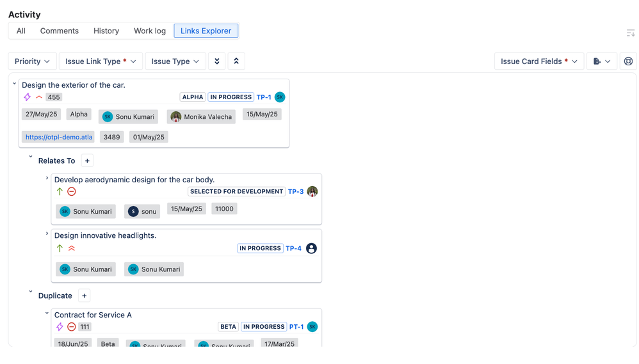
Task: Click the 455 value badge
Action: (54, 97)
